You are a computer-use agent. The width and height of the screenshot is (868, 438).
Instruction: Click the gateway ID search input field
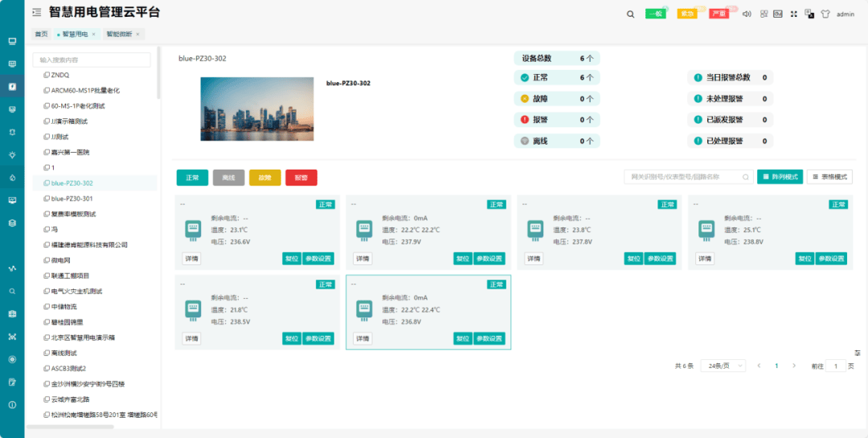pos(682,177)
